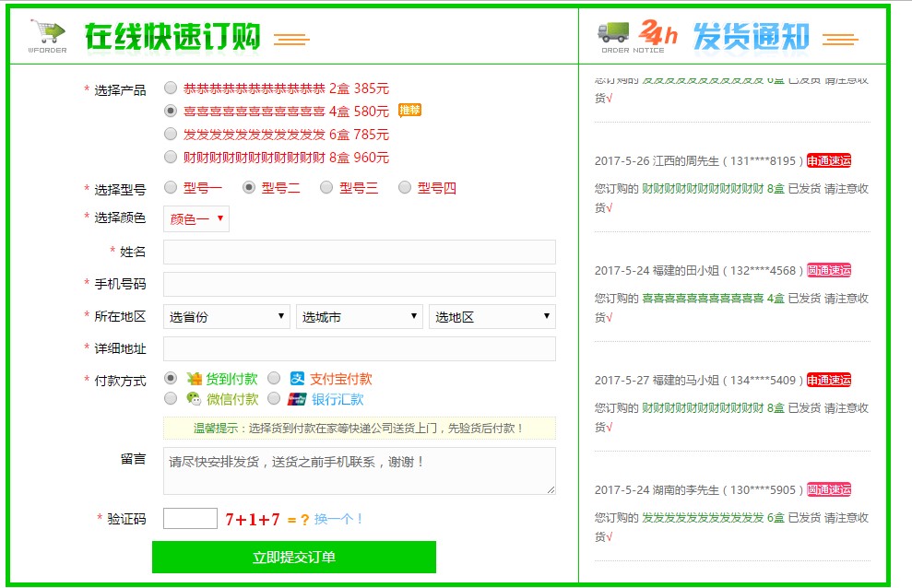Choose 型号一 radio button
The width and height of the screenshot is (912, 588).
click(x=171, y=187)
